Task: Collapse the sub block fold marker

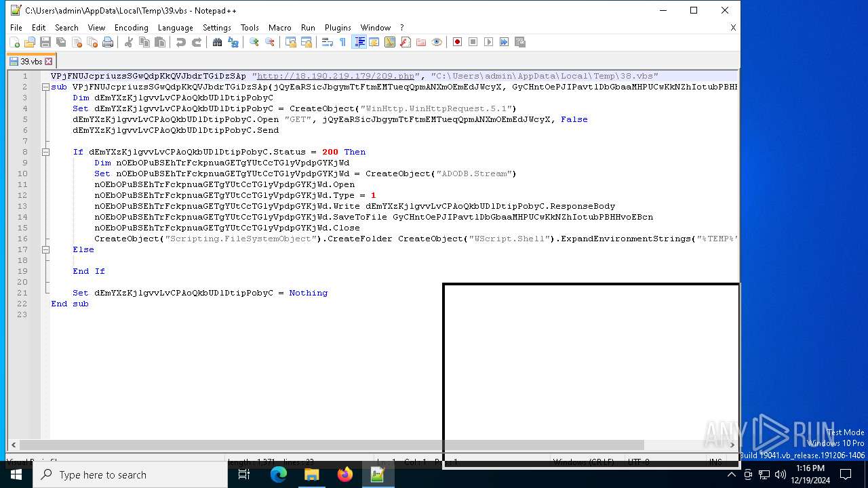Action: point(45,87)
